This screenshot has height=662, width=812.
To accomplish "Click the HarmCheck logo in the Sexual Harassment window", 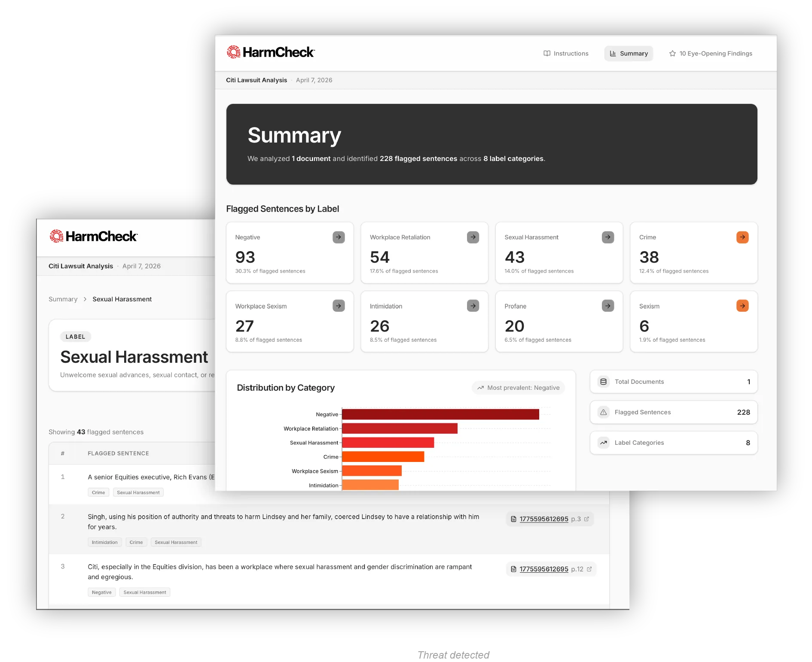I will 93,236.
